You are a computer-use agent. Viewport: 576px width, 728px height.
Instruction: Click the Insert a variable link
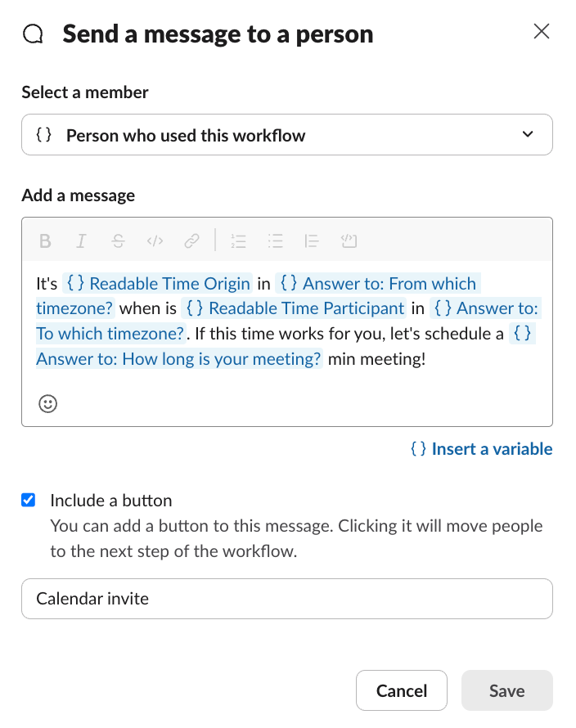(x=481, y=448)
